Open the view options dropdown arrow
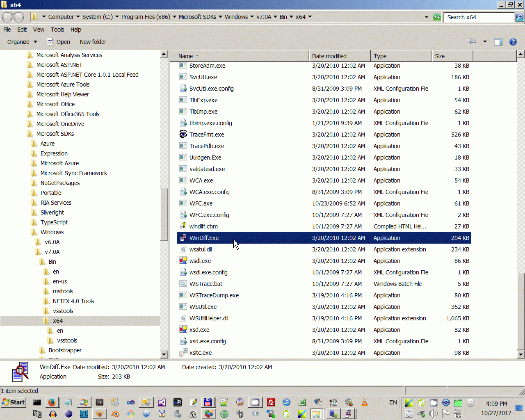 (485, 42)
